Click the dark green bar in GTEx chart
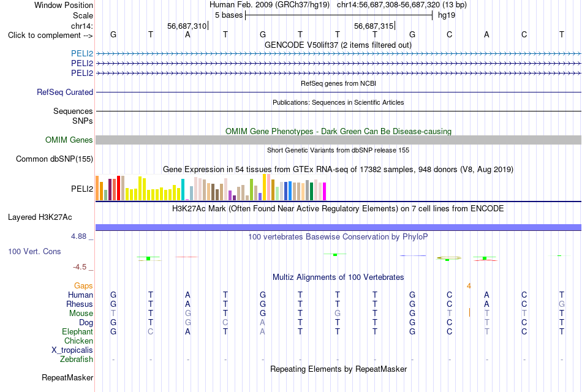Viewport: 582px width, 392px height. click(x=311, y=192)
